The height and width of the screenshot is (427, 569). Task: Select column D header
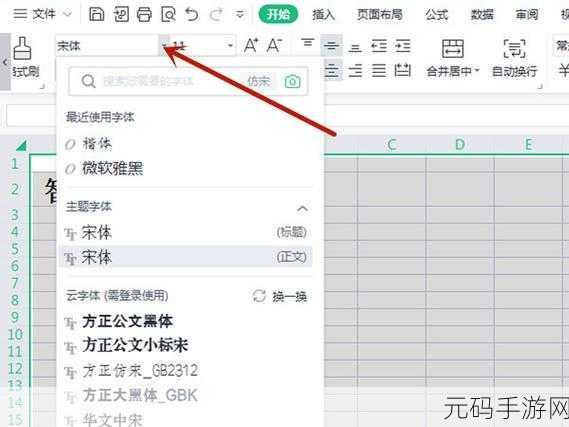click(460, 145)
